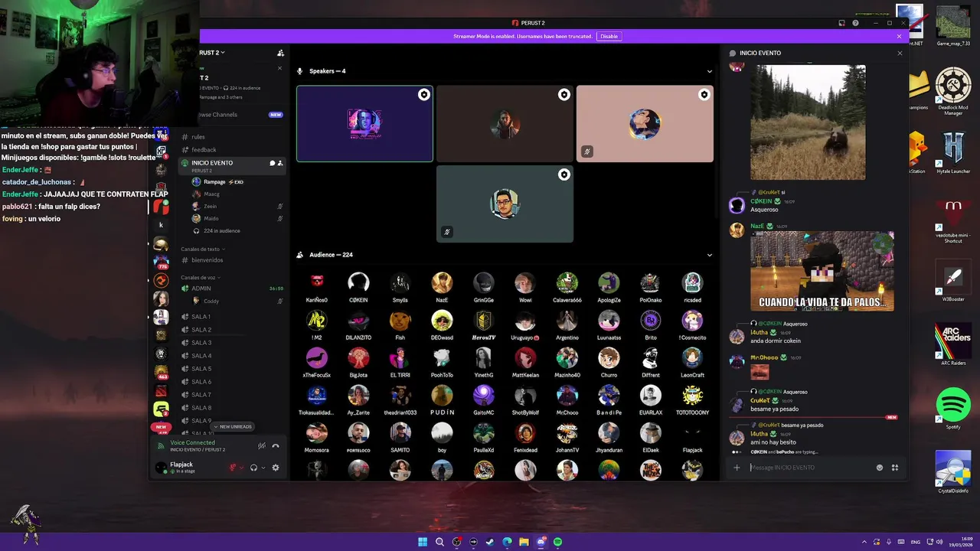Open Deadlock Mod Manager desktop shortcut
The height and width of the screenshot is (551, 980).
tap(953, 90)
